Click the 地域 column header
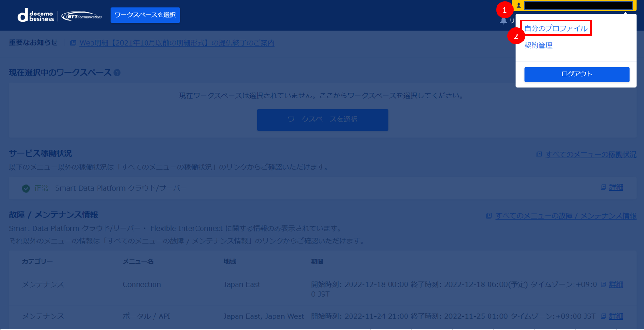The image size is (644, 330). (230, 261)
